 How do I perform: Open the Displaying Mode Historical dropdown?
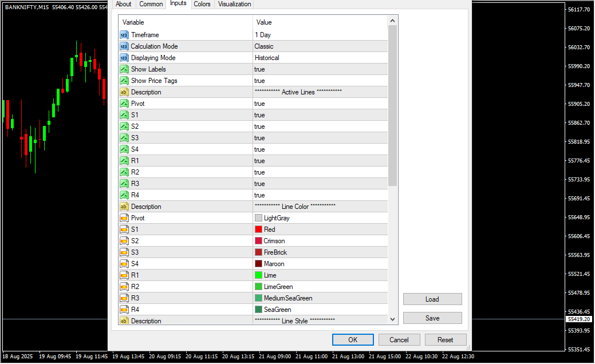[320, 58]
